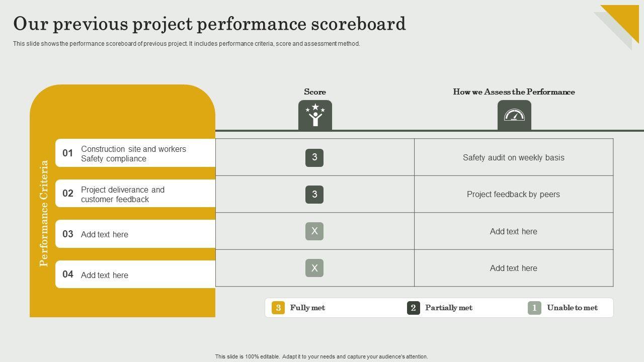
Task: Click the yellow Fully met legend badge
Action: 278,308
